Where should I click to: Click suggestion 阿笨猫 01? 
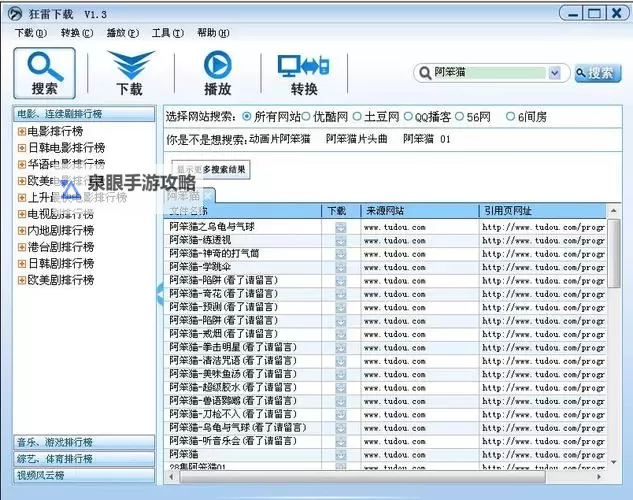click(426, 139)
